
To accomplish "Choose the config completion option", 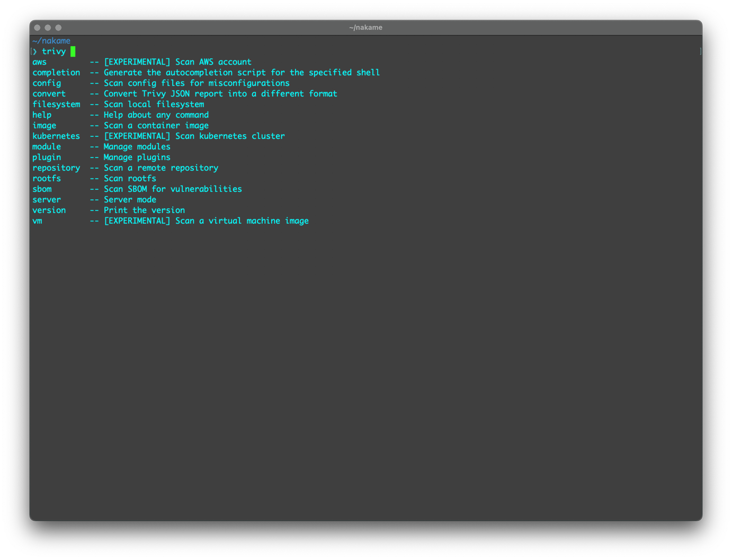I will pyautogui.click(x=47, y=83).
